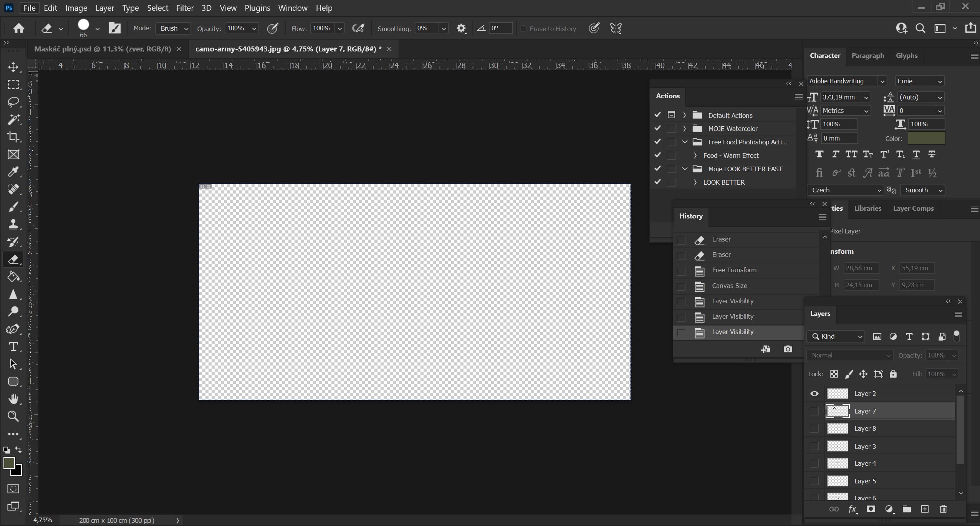The width and height of the screenshot is (980, 526).
Task: Select the Hand tool
Action: pos(13,399)
